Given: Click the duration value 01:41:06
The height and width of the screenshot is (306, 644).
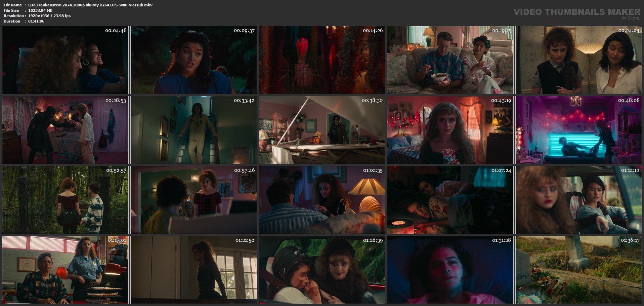Looking at the screenshot, I should (36, 21).
